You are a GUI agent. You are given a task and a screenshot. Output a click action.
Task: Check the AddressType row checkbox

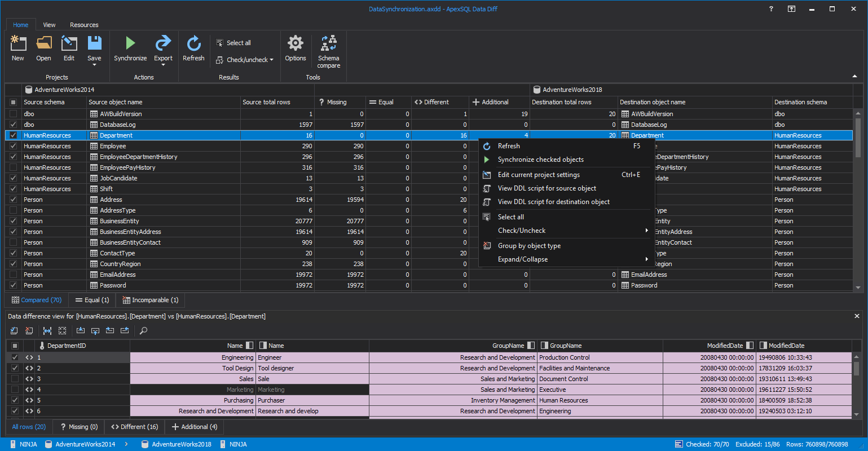[14, 210]
